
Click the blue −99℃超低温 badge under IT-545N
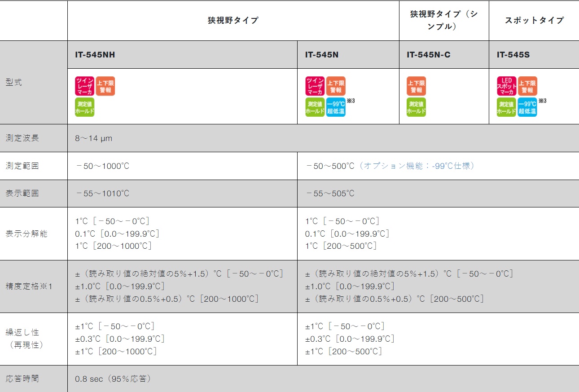click(336, 107)
